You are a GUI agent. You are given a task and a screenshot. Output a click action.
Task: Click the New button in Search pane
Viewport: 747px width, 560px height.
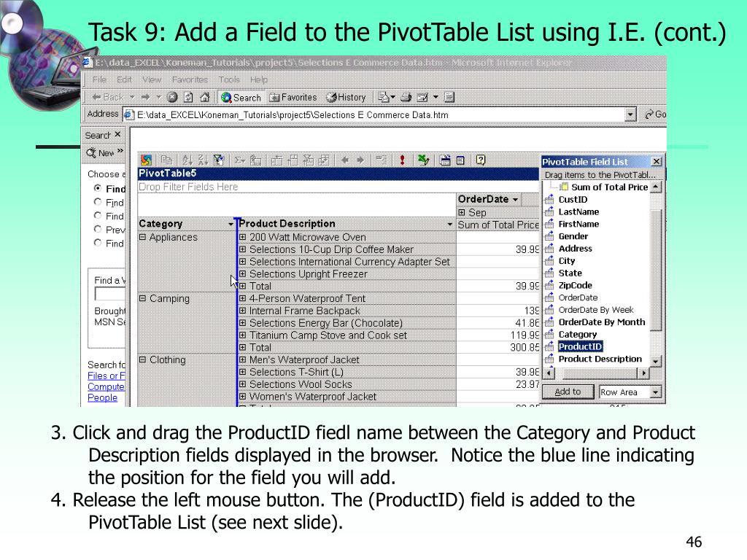click(101, 153)
